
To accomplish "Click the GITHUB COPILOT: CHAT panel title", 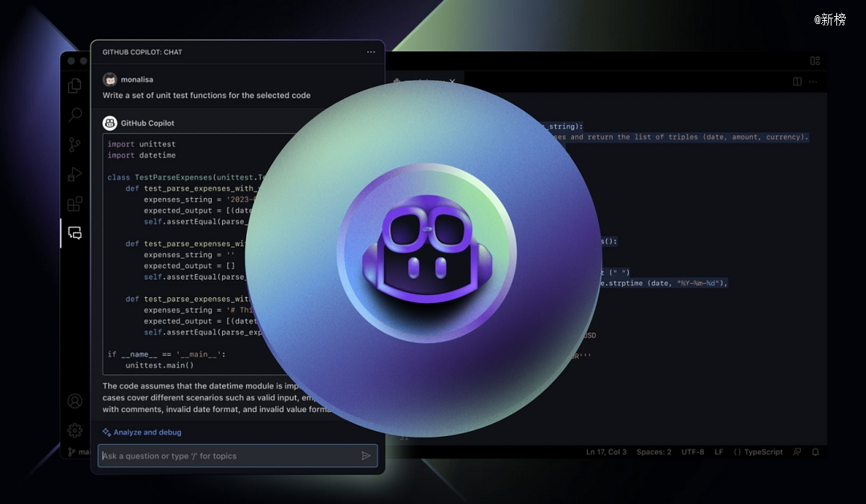I will pos(142,52).
